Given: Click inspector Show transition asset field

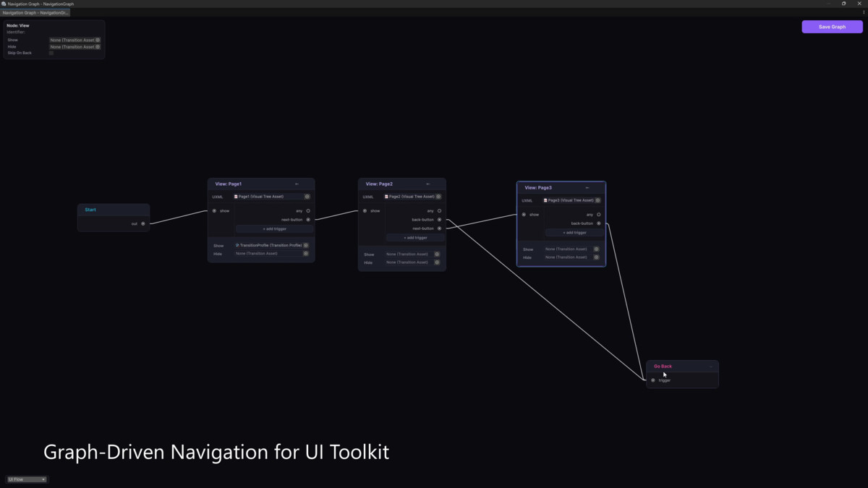Looking at the screenshot, I should pos(75,40).
